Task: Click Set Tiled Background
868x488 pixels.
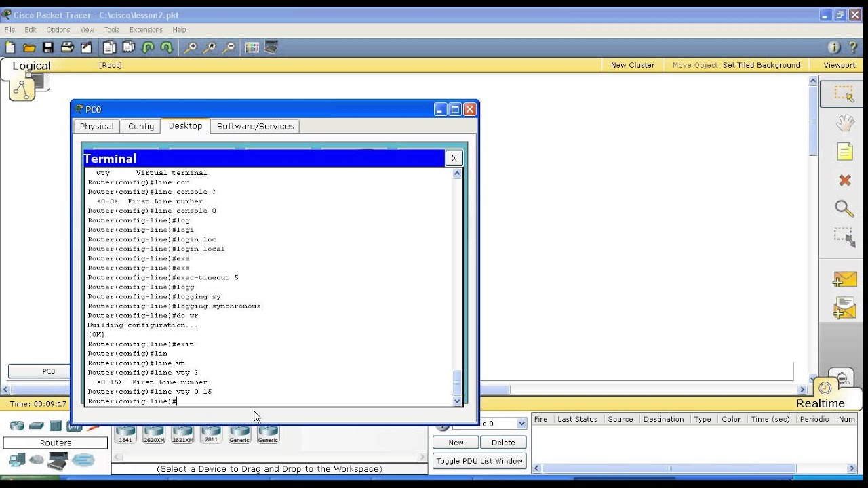Action: click(761, 65)
